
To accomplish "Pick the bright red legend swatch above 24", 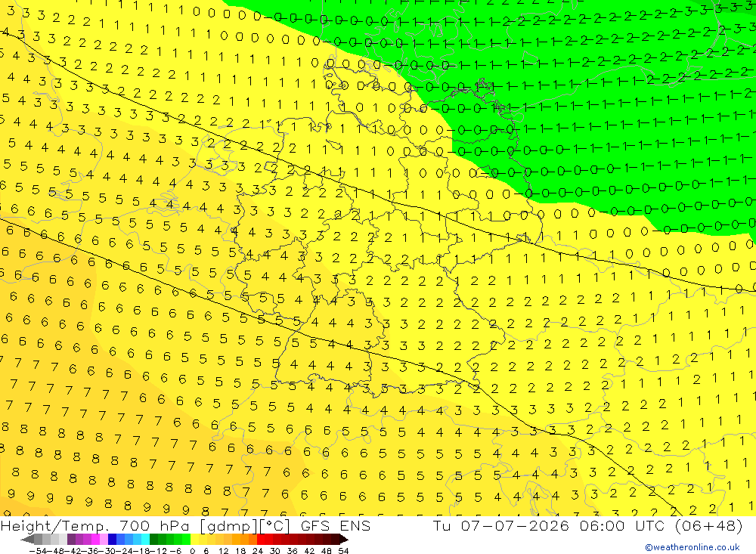I will click(x=261, y=540).
